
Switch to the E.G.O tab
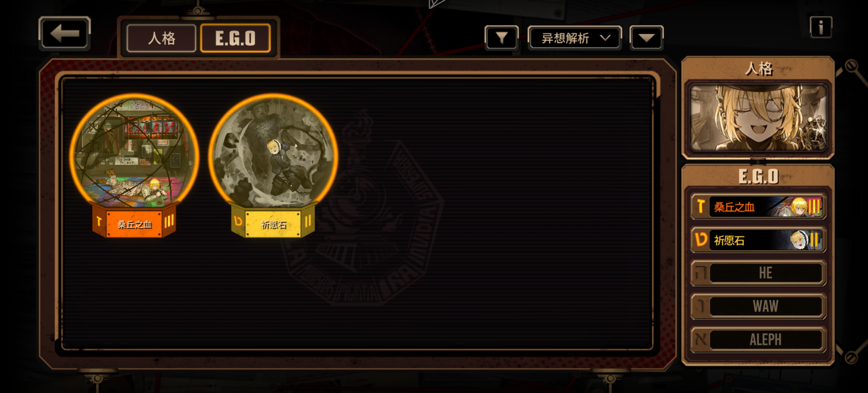pos(236,38)
